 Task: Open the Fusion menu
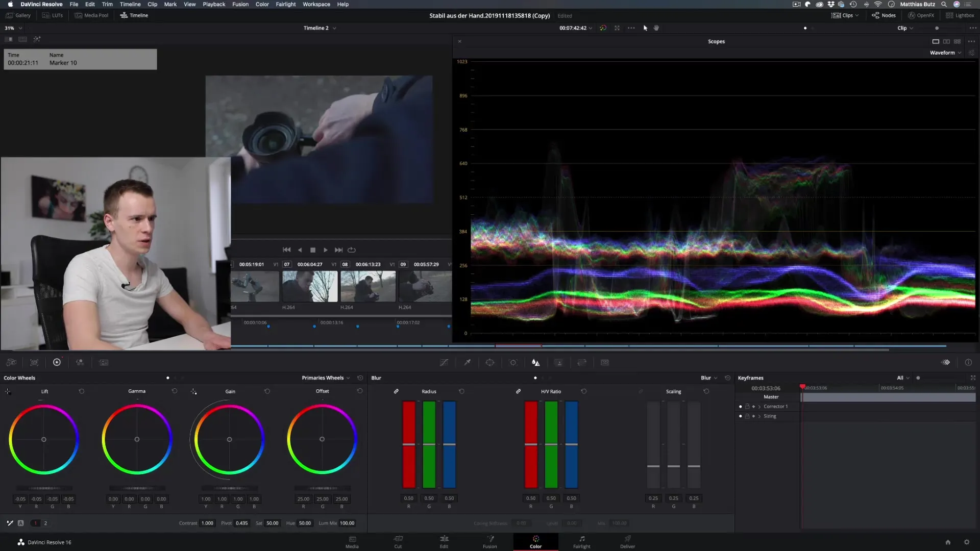(240, 4)
